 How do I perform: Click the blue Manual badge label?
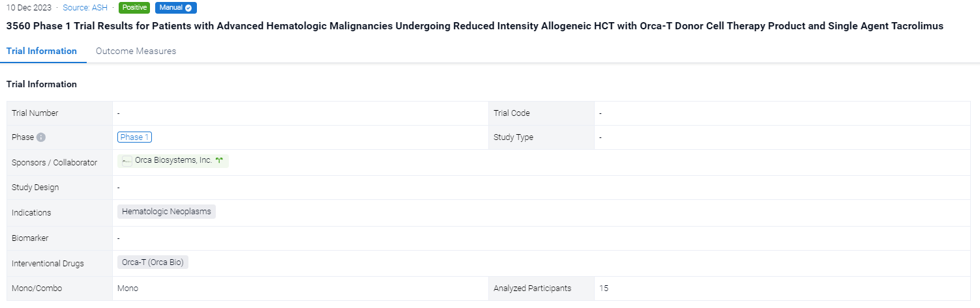coord(170,8)
